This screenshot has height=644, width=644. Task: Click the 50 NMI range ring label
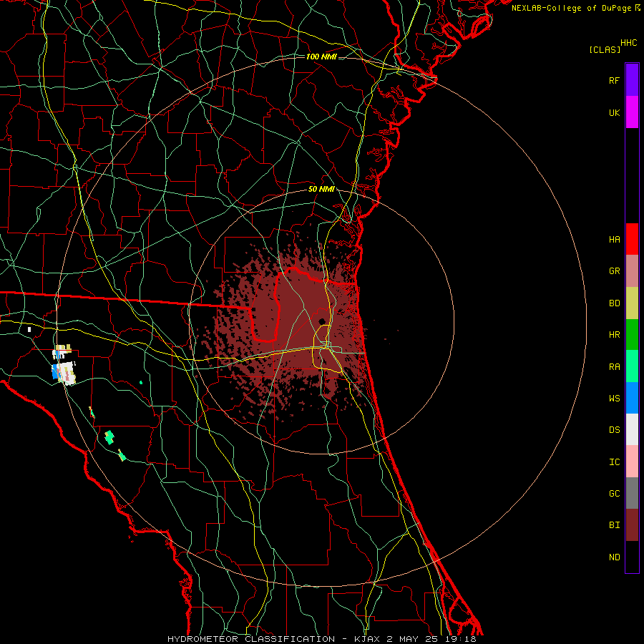coord(321,190)
